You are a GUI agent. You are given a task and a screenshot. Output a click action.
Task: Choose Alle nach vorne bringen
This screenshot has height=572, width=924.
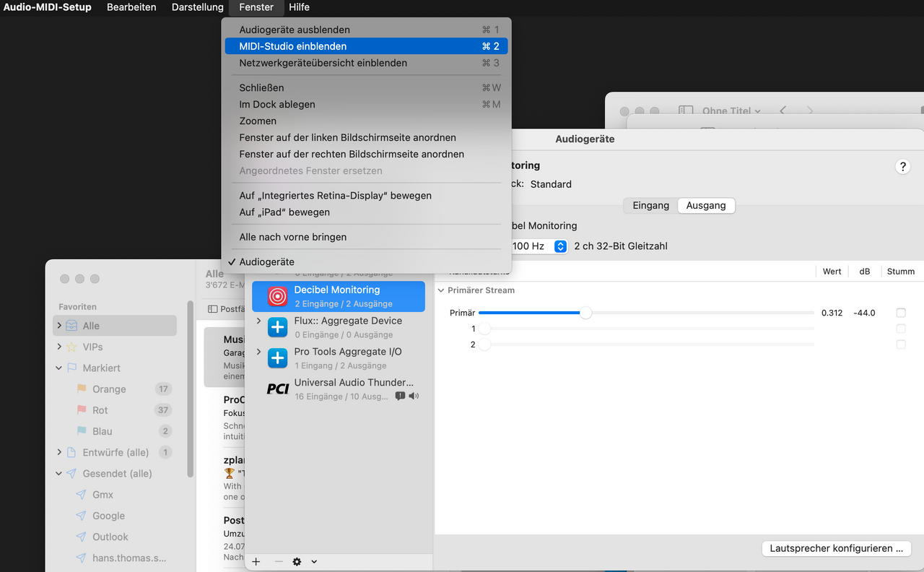click(366, 237)
